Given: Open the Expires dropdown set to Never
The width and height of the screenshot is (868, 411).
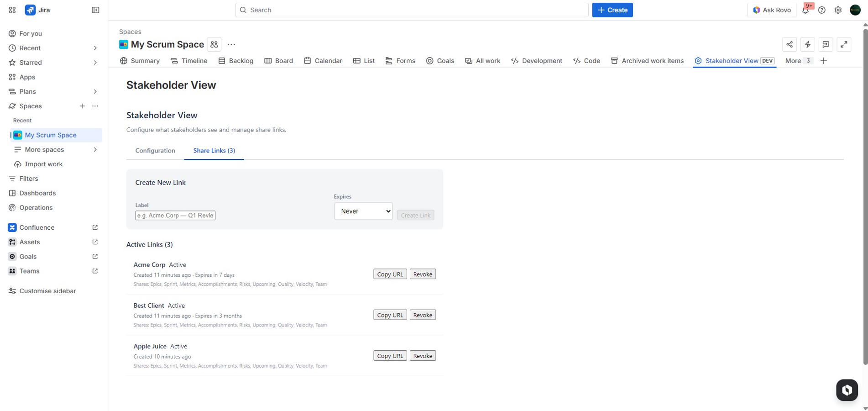Looking at the screenshot, I should pyautogui.click(x=363, y=211).
